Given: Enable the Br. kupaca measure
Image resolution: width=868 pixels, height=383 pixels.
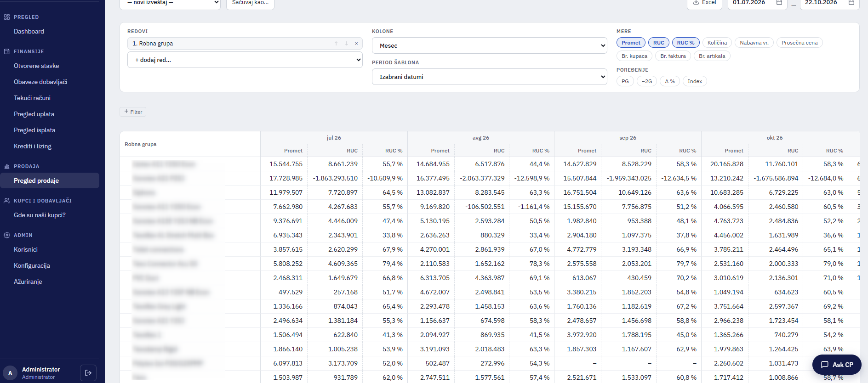Looking at the screenshot, I should point(634,56).
